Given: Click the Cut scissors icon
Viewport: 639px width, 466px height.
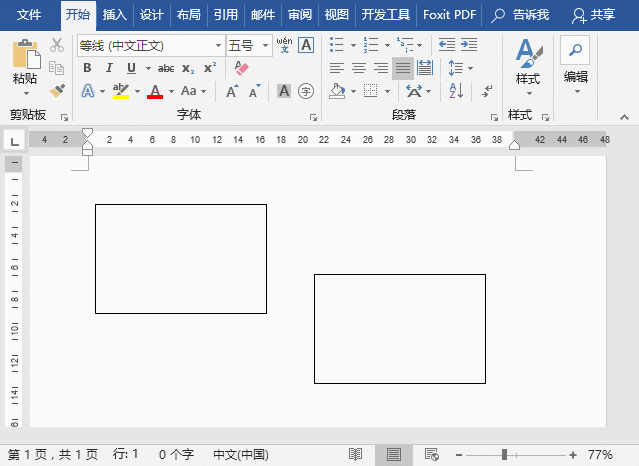Looking at the screenshot, I should [57, 45].
